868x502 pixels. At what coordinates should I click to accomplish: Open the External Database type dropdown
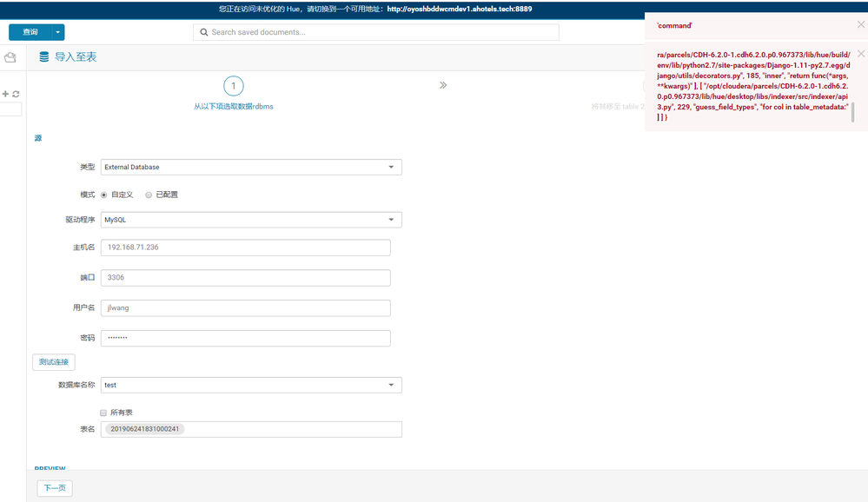[x=251, y=167]
